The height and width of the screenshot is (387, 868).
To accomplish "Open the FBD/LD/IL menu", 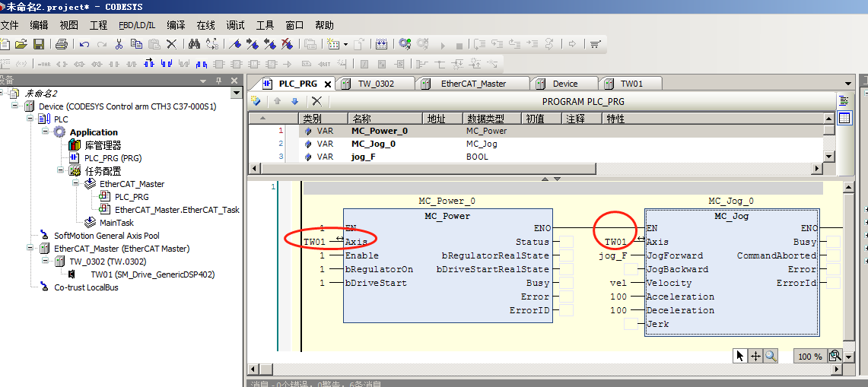I will coord(137,25).
